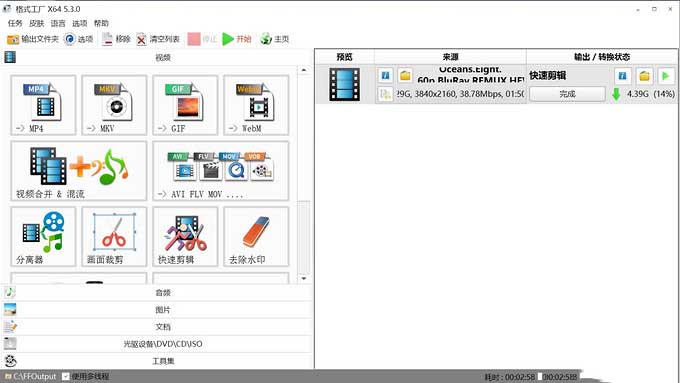Click the 3840x2160 38.78Mbps source details
The height and width of the screenshot is (383, 680).
coord(461,94)
